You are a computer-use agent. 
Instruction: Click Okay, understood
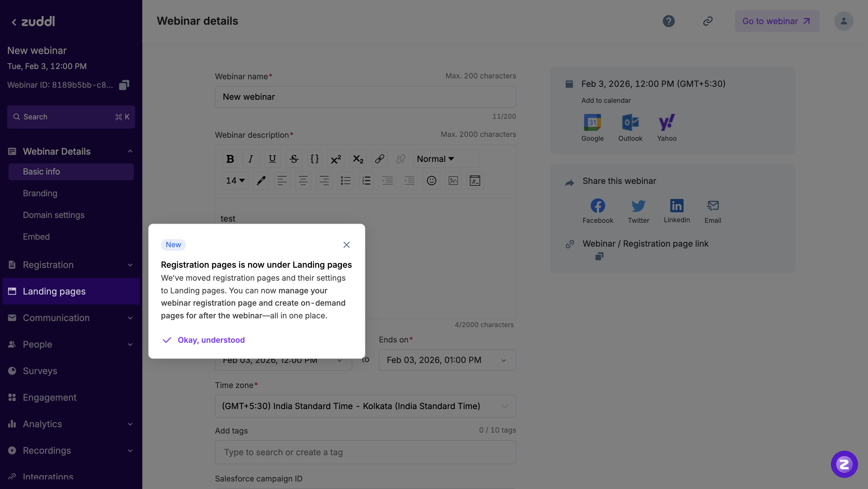[x=211, y=340]
